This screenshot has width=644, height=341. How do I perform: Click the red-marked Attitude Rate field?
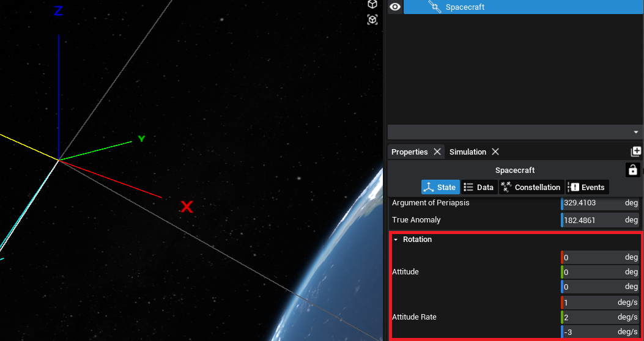590,302
